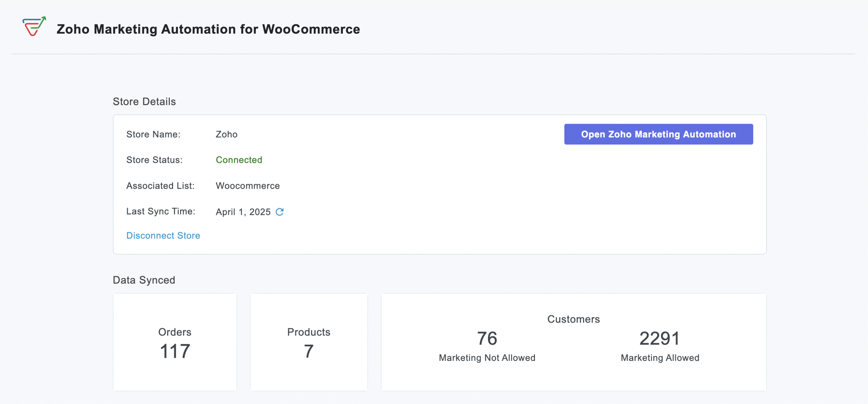868x404 pixels.
Task: Click the Connected store status text
Action: [x=239, y=160]
